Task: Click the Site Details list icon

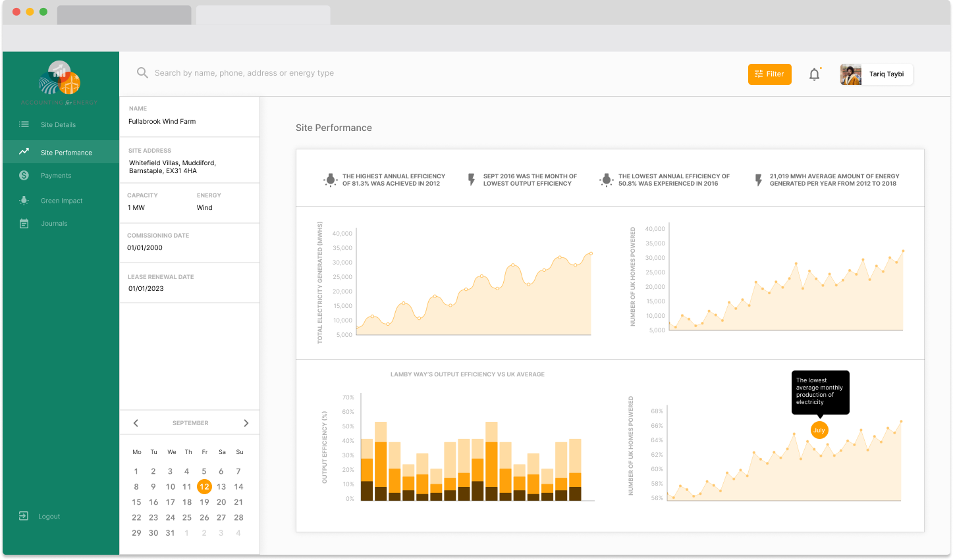Action: click(x=24, y=124)
